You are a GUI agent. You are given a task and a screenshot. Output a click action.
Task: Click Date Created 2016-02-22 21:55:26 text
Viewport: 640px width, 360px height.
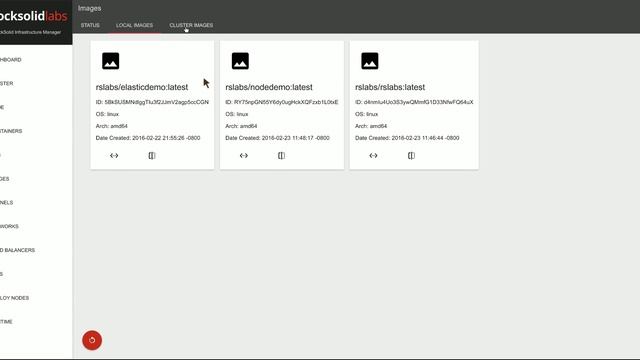pyautogui.click(x=148, y=138)
